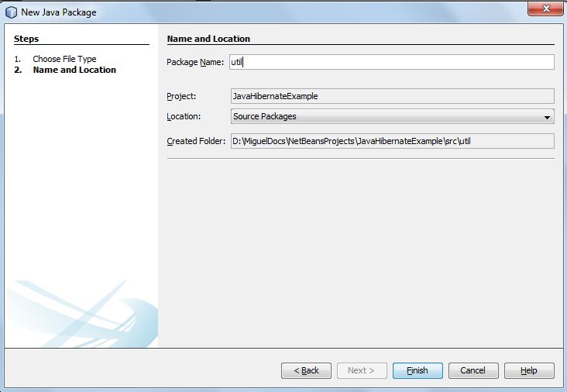Image resolution: width=567 pixels, height=392 pixels.
Task: Click the 'Created Folder:' label
Action: point(196,141)
